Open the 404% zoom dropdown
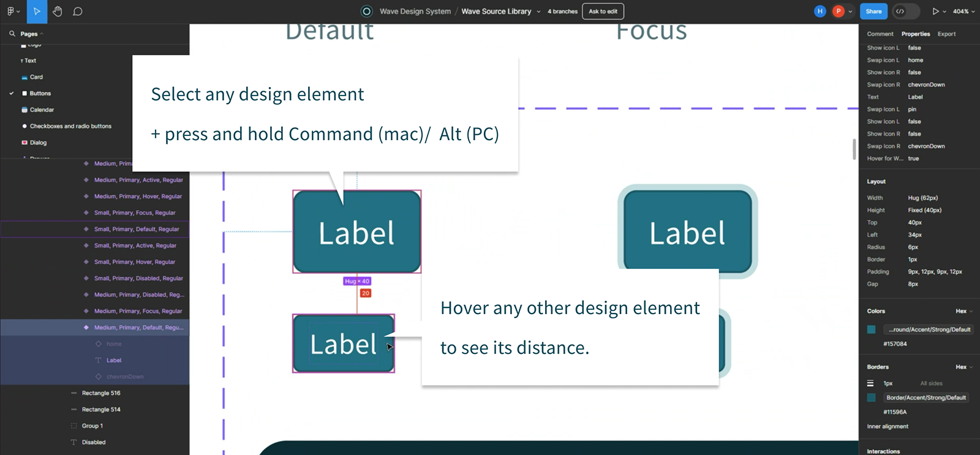The image size is (980, 455). pos(964,12)
